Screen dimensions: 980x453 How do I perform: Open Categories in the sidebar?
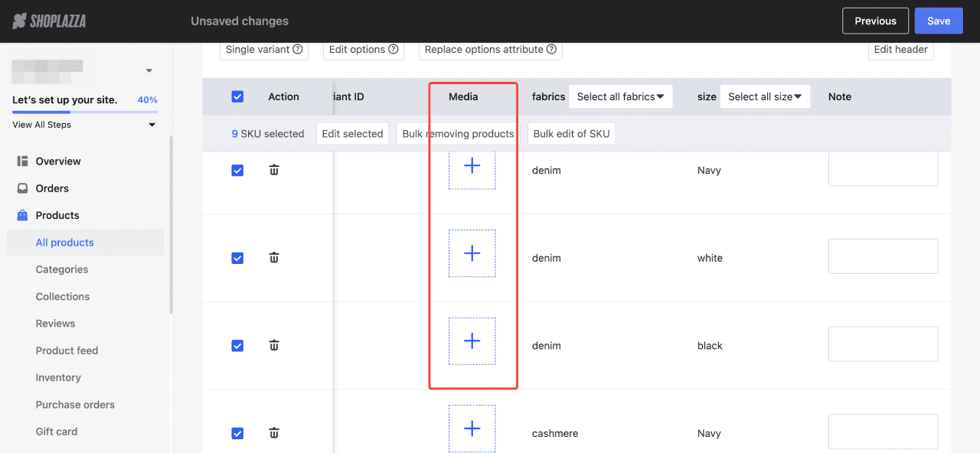tap(62, 269)
